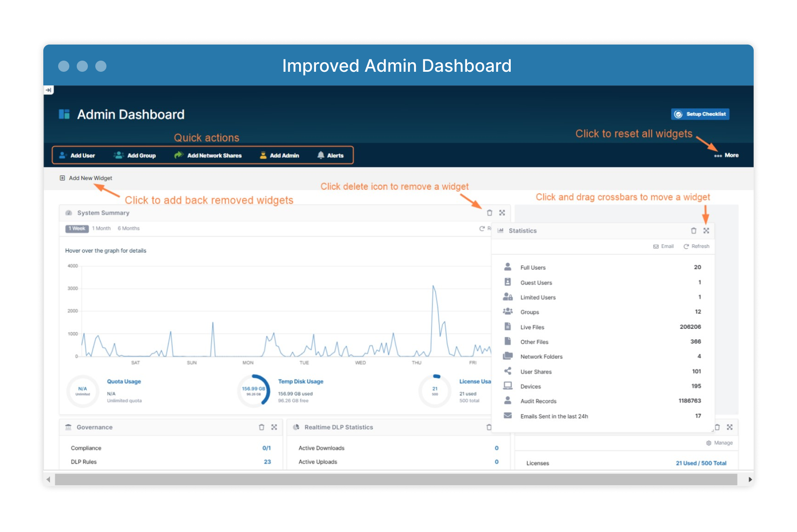Click the DLP Rules count 23
Screen dimensions: 797x532
click(267, 462)
